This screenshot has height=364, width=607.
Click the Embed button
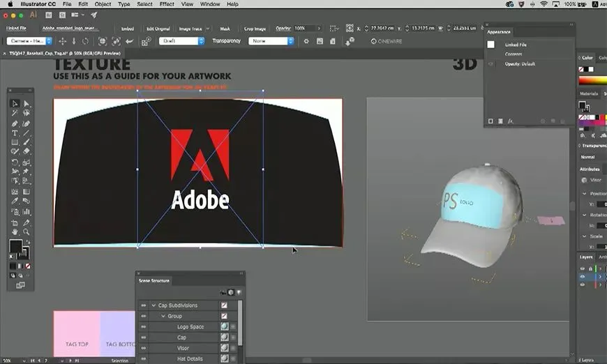click(x=128, y=29)
